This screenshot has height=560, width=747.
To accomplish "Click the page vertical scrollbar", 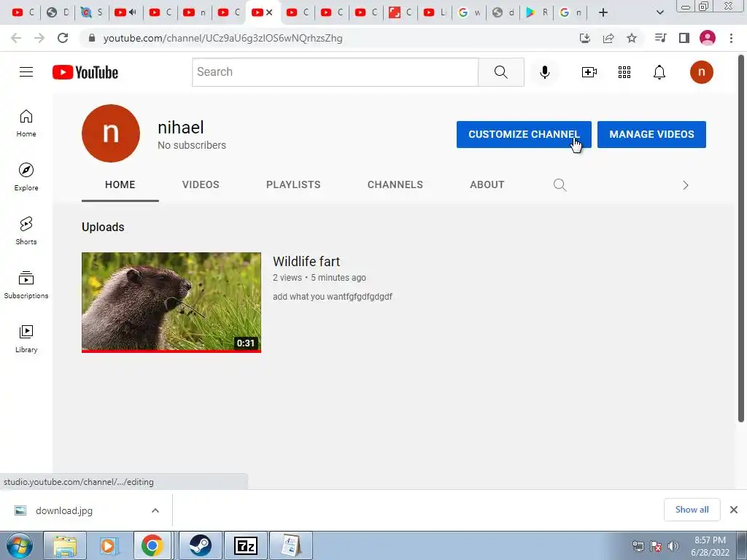I will 741,238.
